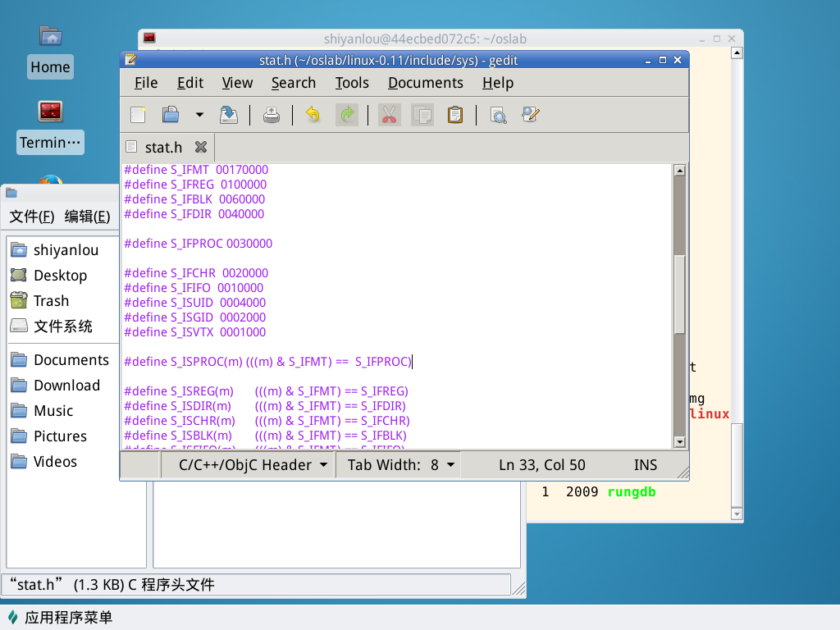Save the stat.h file
The image size is (840, 630).
[229, 115]
